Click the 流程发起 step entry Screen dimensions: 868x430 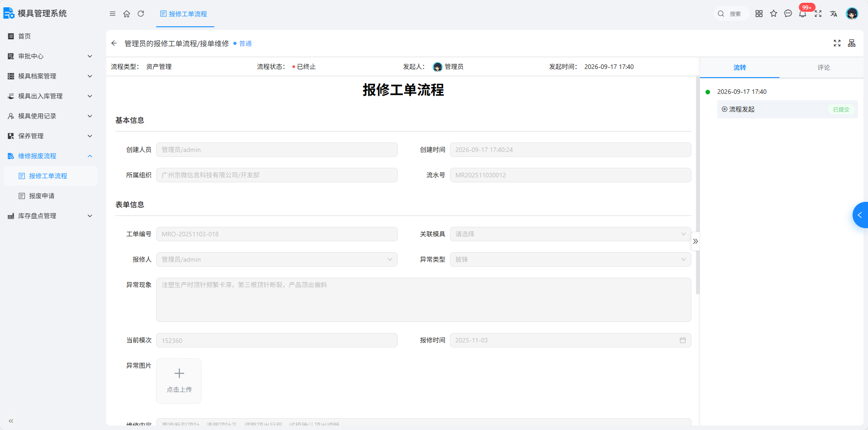click(x=787, y=109)
